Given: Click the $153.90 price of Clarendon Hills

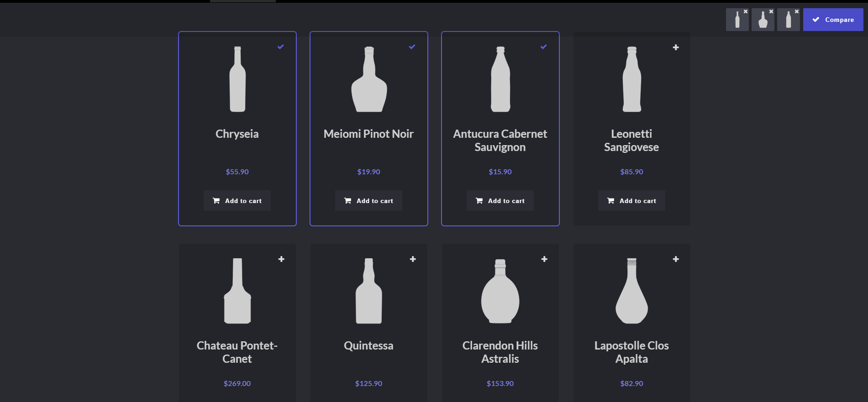Looking at the screenshot, I should click(500, 384).
